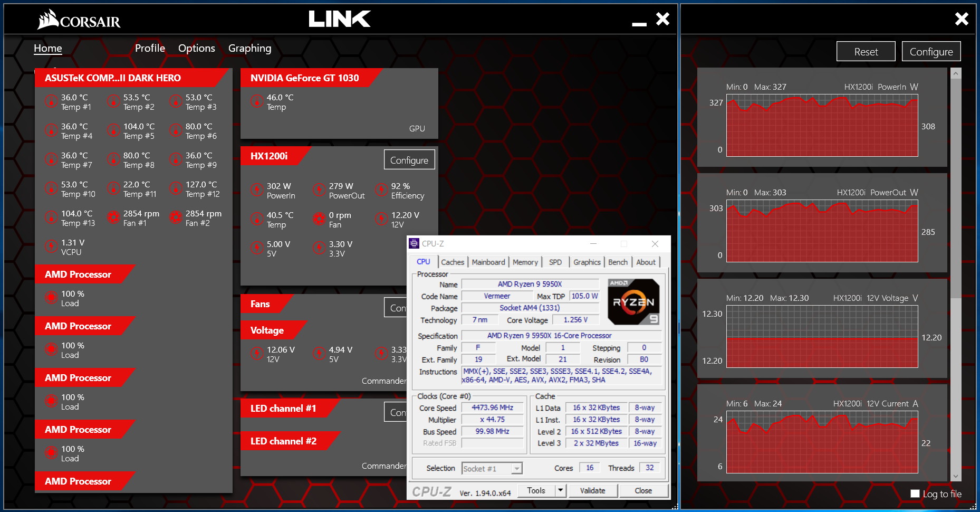This screenshot has height=512, width=980.
Task: Open the Graphing menu
Action: (x=250, y=49)
